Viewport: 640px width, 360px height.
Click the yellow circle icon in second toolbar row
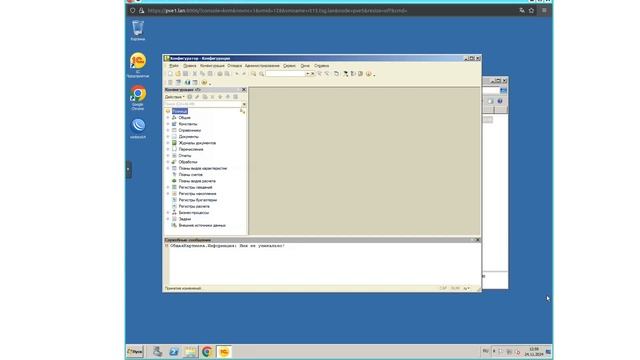click(x=204, y=82)
